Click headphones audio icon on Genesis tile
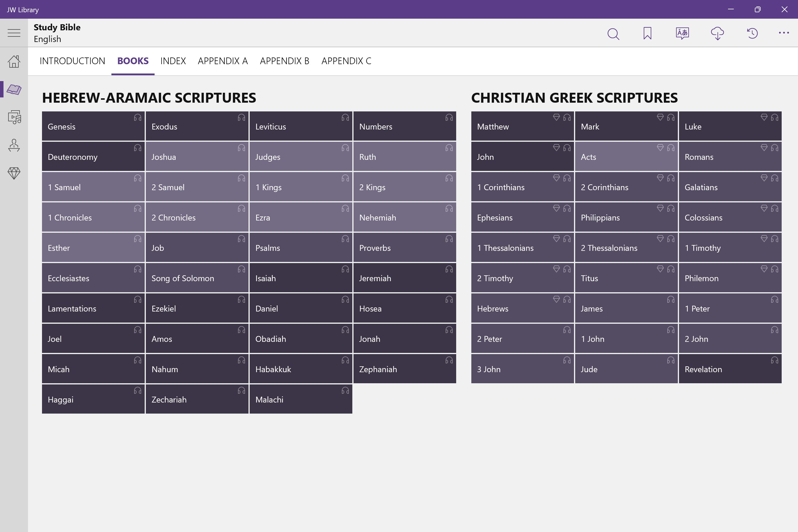Image resolution: width=798 pixels, height=532 pixels. tap(137, 117)
